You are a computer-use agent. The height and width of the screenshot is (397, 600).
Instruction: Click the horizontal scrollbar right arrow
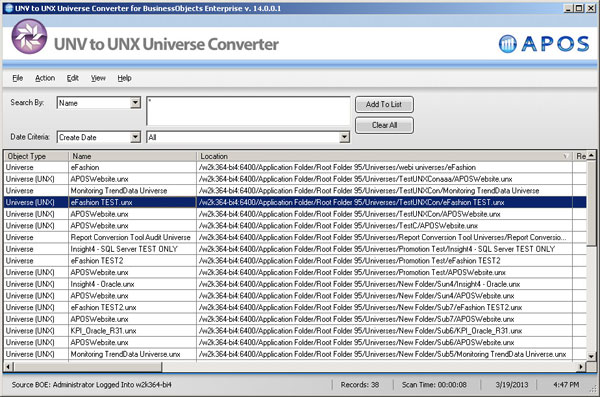581,367
